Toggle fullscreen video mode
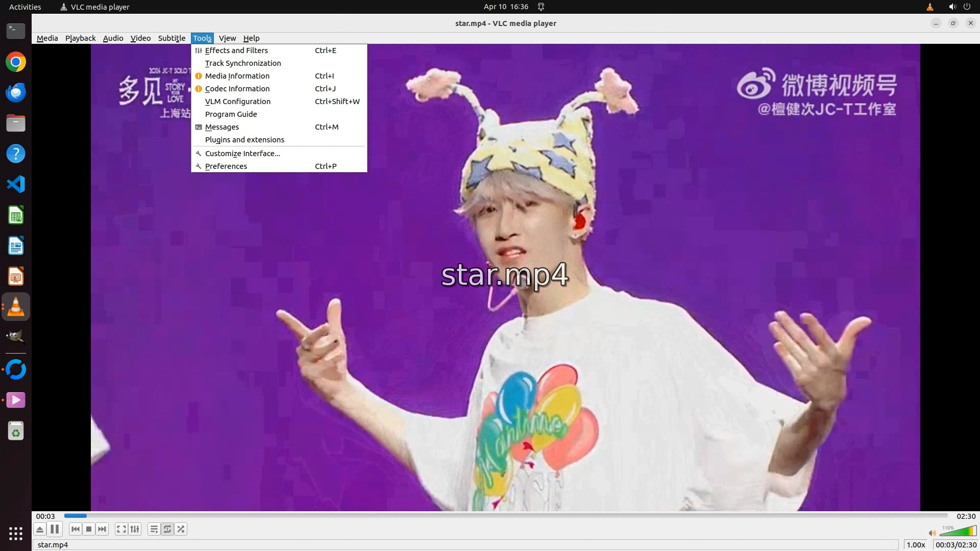 coord(121,529)
